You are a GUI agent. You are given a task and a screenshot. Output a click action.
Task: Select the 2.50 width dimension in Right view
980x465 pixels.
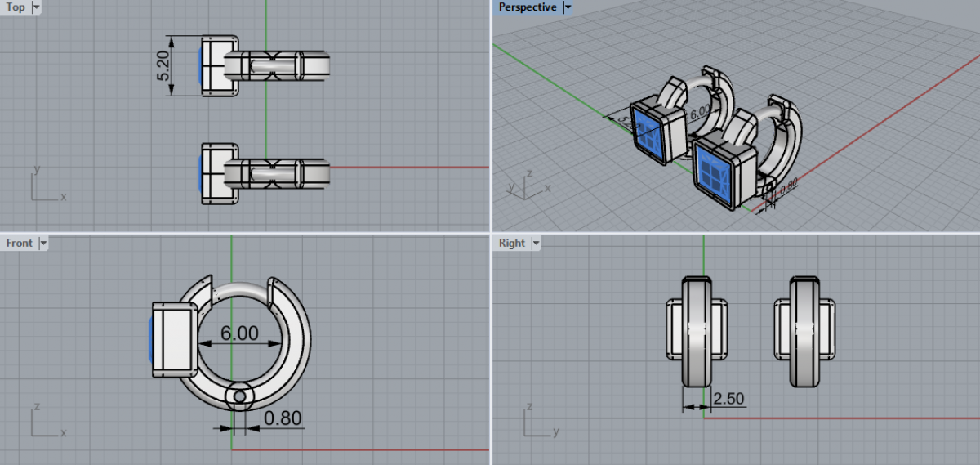[x=728, y=398]
